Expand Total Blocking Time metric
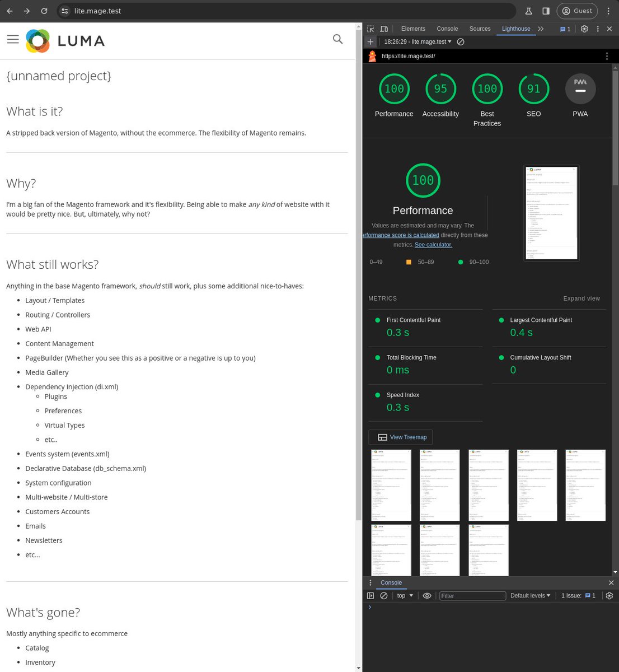The image size is (619, 672). tap(425, 365)
